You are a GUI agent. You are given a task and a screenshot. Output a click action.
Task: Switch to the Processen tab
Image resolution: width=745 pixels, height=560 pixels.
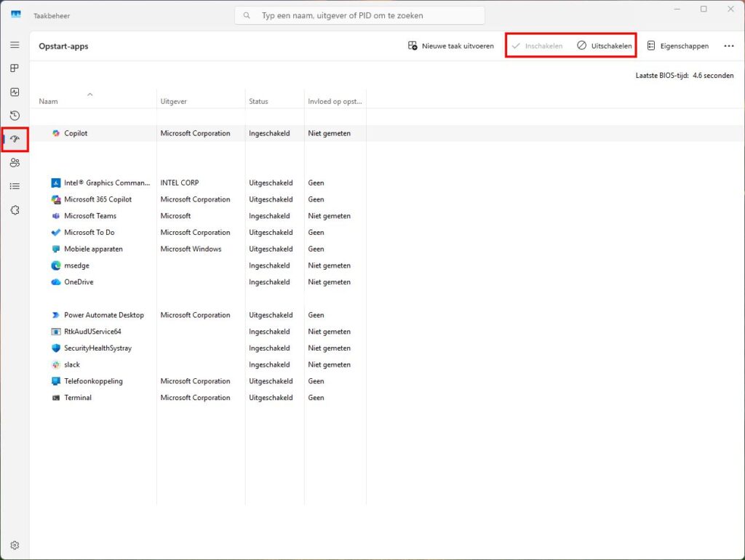click(15, 68)
